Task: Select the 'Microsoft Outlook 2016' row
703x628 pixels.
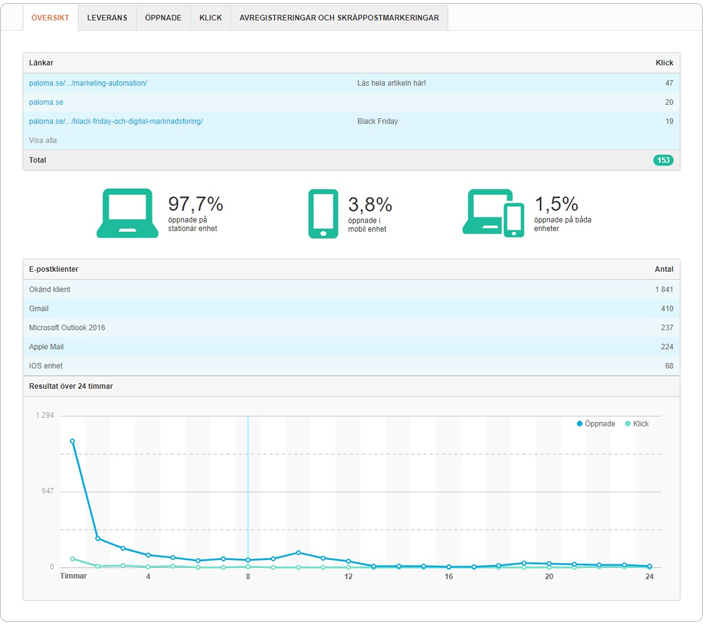Action: (x=351, y=328)
